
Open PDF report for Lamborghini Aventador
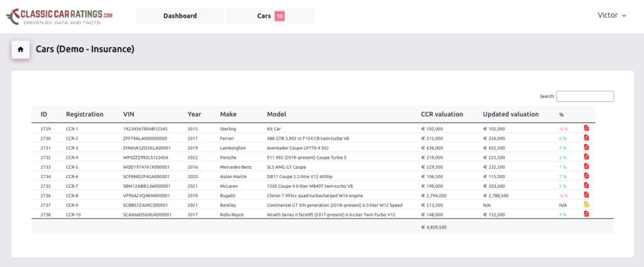[x=587, y=147]
